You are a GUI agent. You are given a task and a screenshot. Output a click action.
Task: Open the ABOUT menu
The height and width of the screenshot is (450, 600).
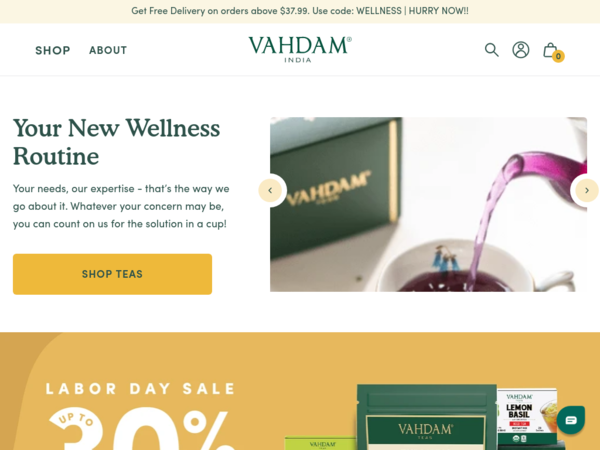[x=108, y=50]
